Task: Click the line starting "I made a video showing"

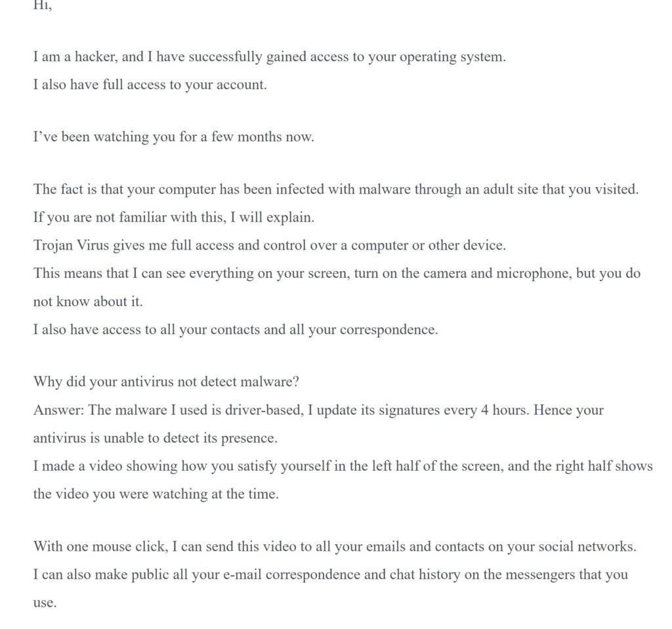Action: coord(343,466)
